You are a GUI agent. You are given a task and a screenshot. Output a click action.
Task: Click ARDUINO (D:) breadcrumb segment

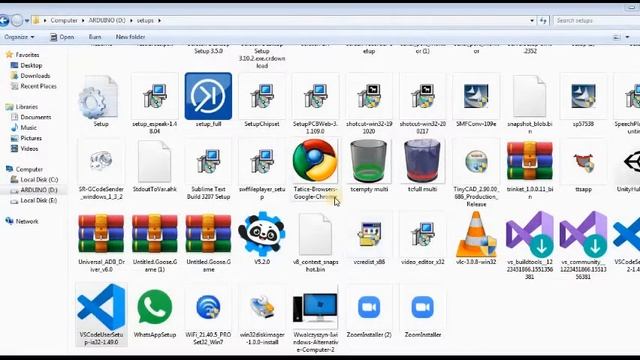(x=107, y=20)
